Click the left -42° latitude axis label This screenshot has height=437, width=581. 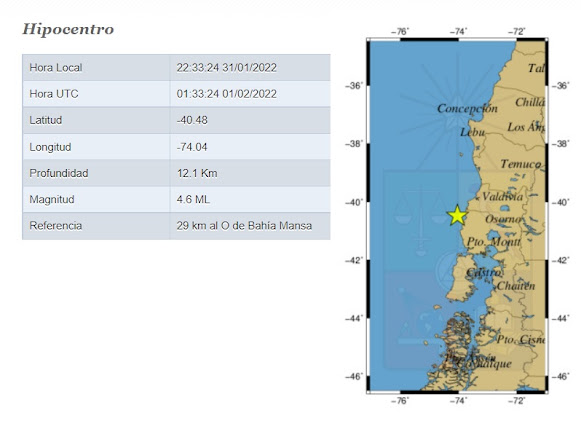(354, 261)
